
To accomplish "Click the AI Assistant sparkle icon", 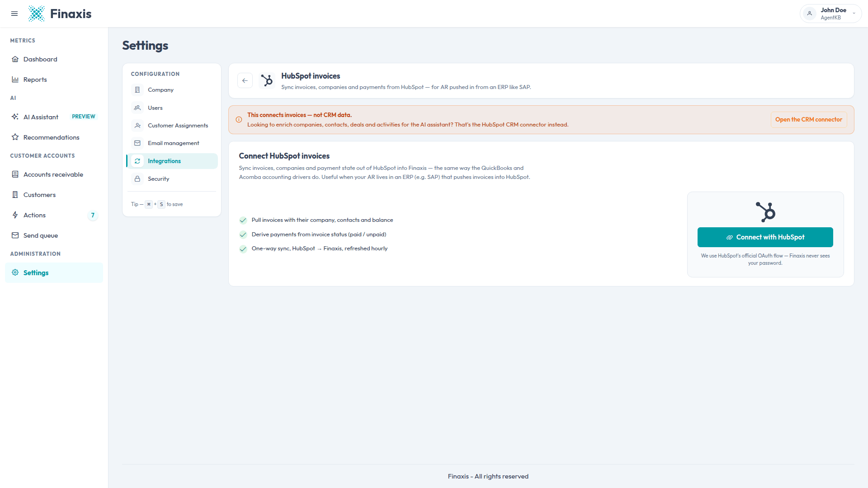I will click(x=15, y=117).
